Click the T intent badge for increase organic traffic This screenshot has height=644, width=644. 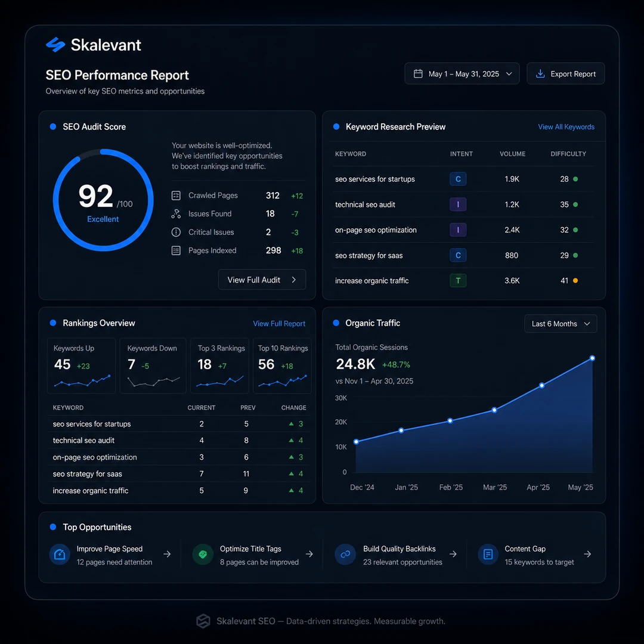tap(458, 281)
